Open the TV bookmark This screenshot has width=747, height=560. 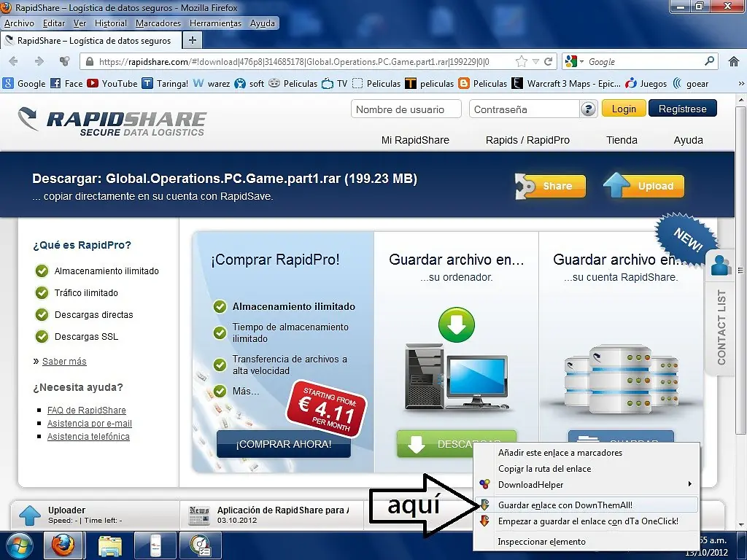(x=334, y=84)
